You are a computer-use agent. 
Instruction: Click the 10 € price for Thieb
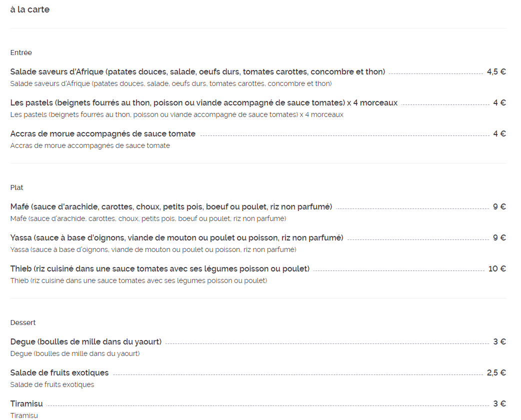pyautogui.click(x=497, y=268)
